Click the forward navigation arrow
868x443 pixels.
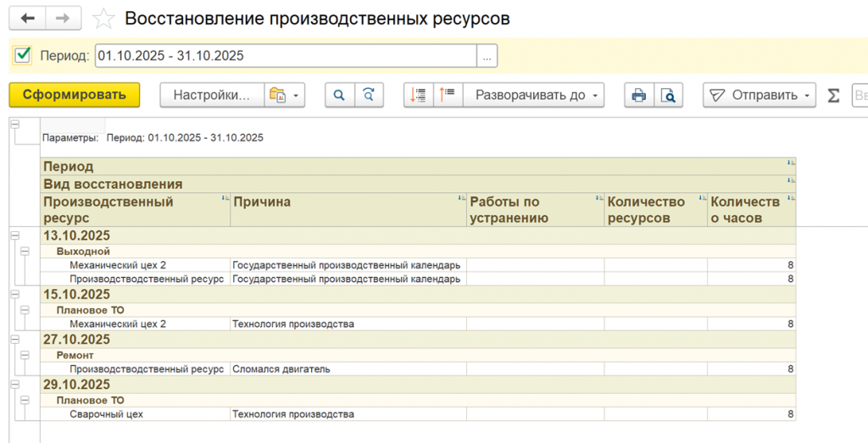click(x=63, y=18)
